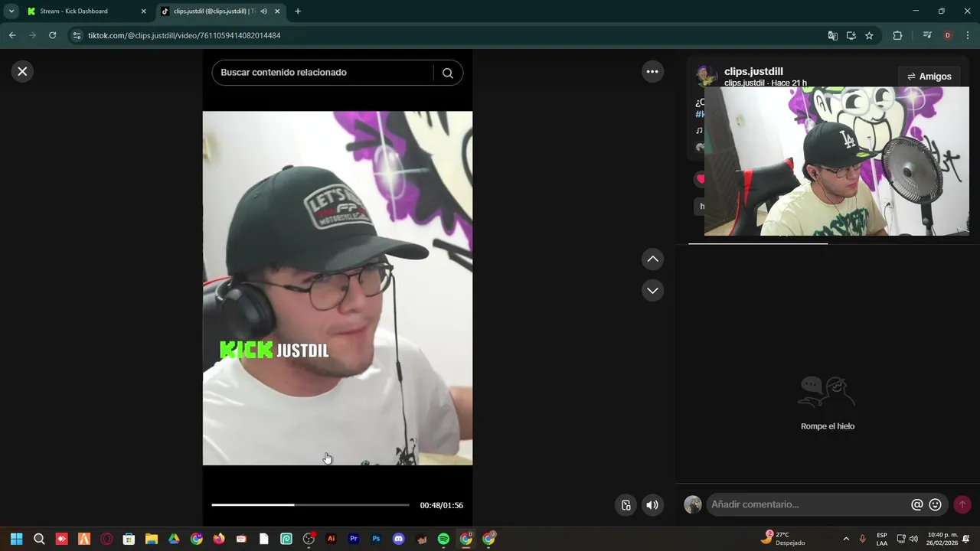Image resolution: width=980 pixels, height=551 pixels.
Task: Open the browser extensions puzzle icon
Action: click(x=897, y=35)
